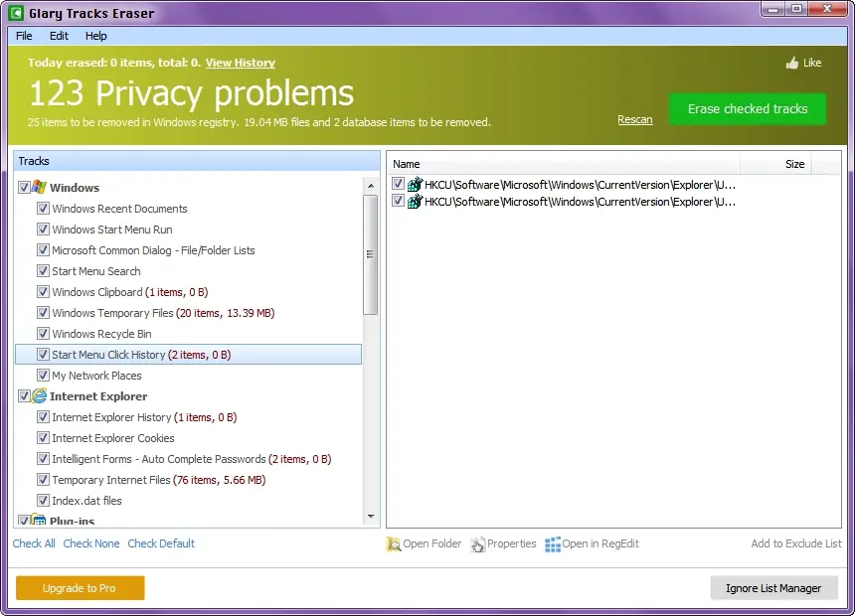855x616 pixels.
Task: Toggle Windows Clipboard checkbox
Action: (x=43, y=292)
